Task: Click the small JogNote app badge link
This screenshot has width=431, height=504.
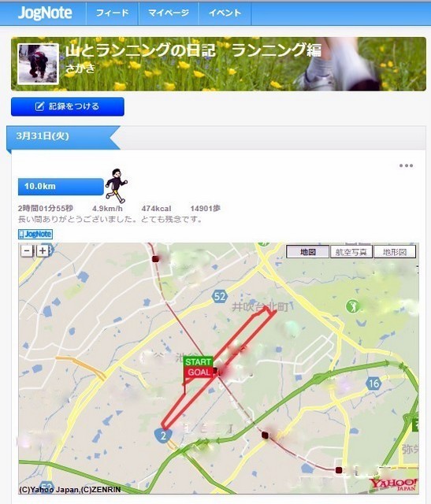Action: [x=35, y=234]
